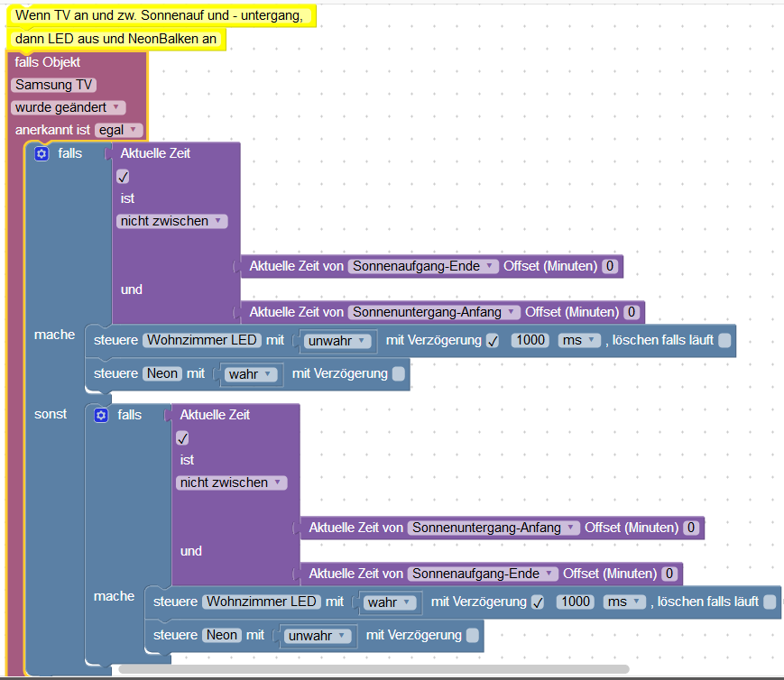The image size is (784, 680).
Task: Open Sonnenaufgang-Ende dropdown in first condition
Action: coord(423,266)
